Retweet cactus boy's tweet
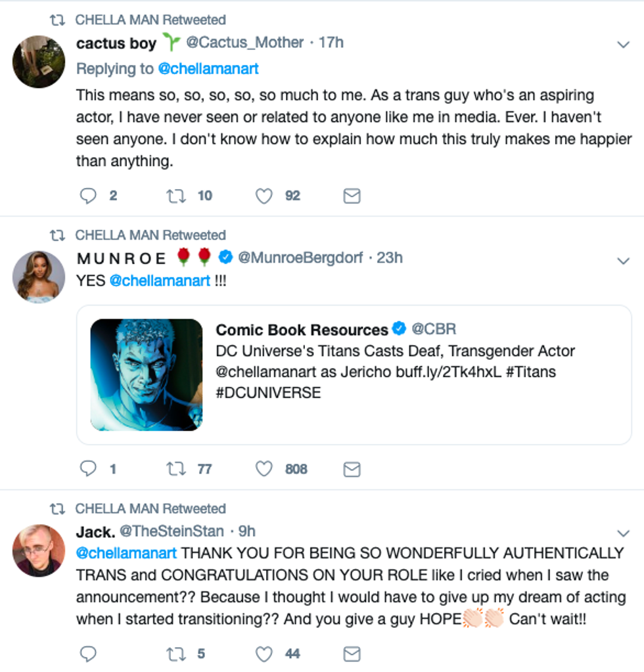644x672 pixels. 177,196
